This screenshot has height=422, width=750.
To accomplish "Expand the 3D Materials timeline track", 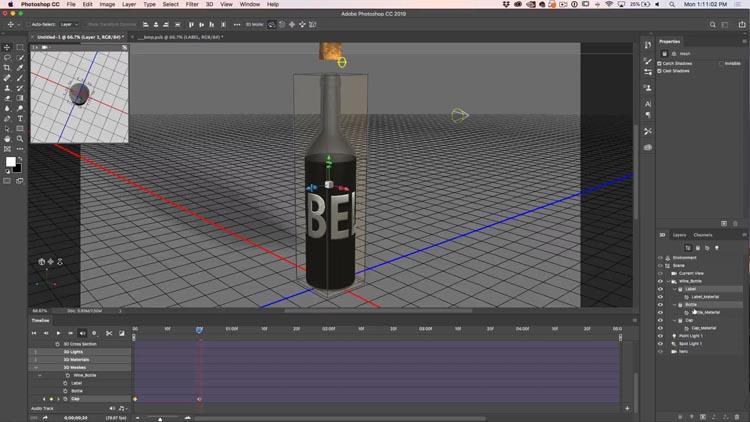I will coord(35,359).
